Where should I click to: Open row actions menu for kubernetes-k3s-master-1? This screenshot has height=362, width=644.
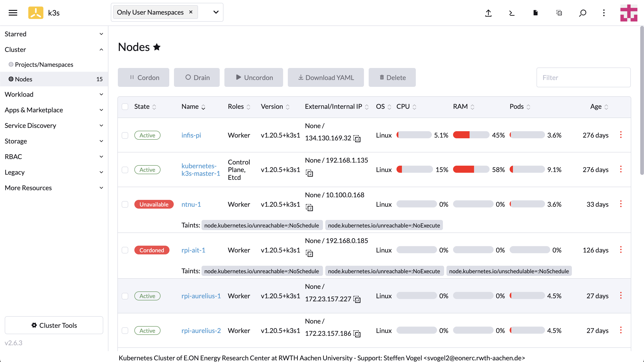tap(621, 169)
